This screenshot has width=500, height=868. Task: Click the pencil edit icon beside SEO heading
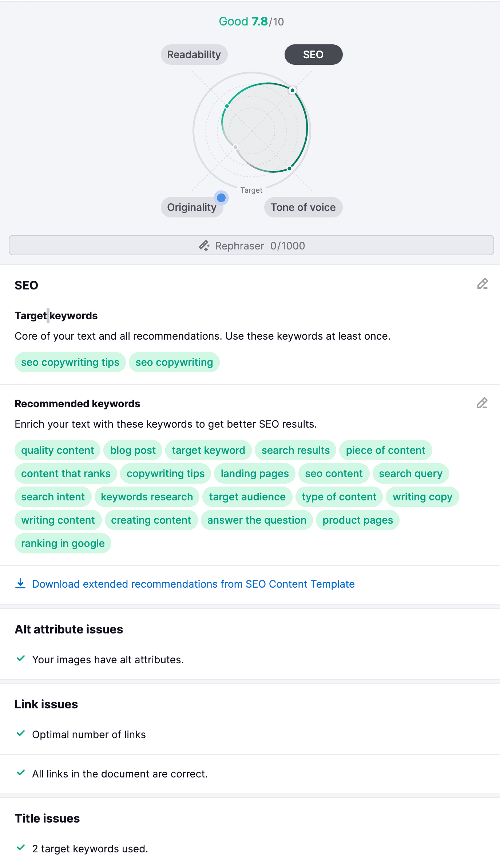coord(483,284)
